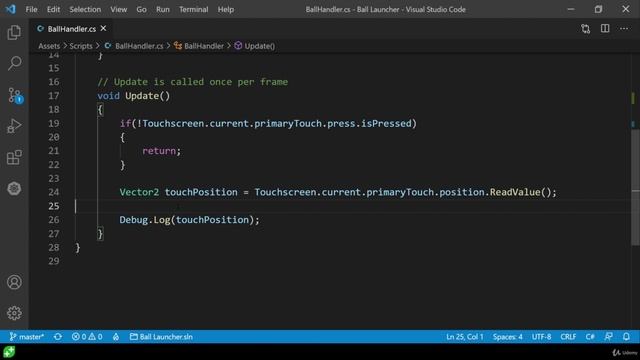640x360 pixels.
Task: Open the Accounts menu icon
Action: tap(14, 282)
